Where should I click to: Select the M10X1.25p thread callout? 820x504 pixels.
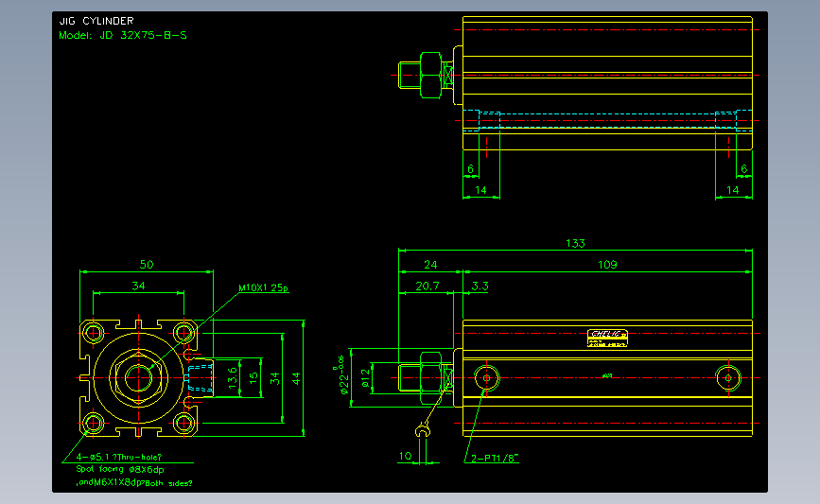click(x=263, y=288)
